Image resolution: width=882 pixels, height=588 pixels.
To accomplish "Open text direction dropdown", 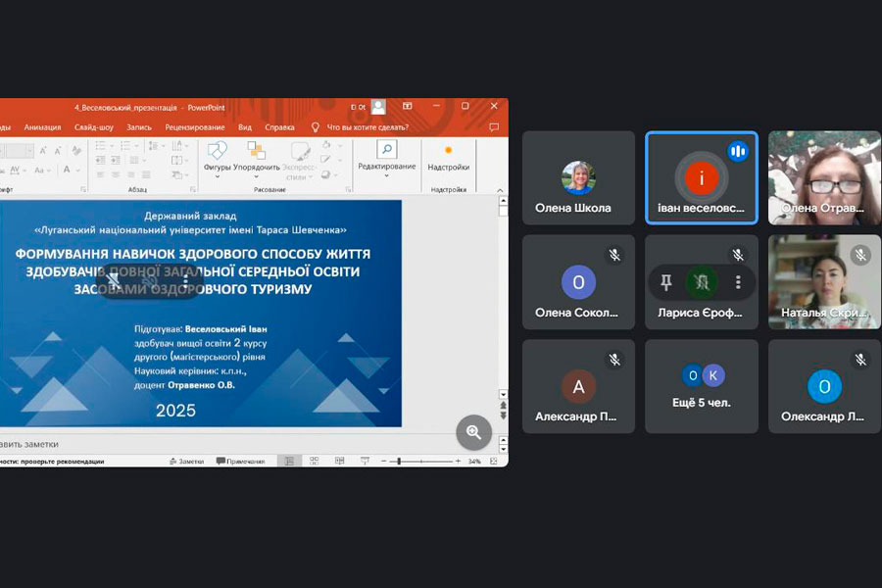I will coord(177,146).
